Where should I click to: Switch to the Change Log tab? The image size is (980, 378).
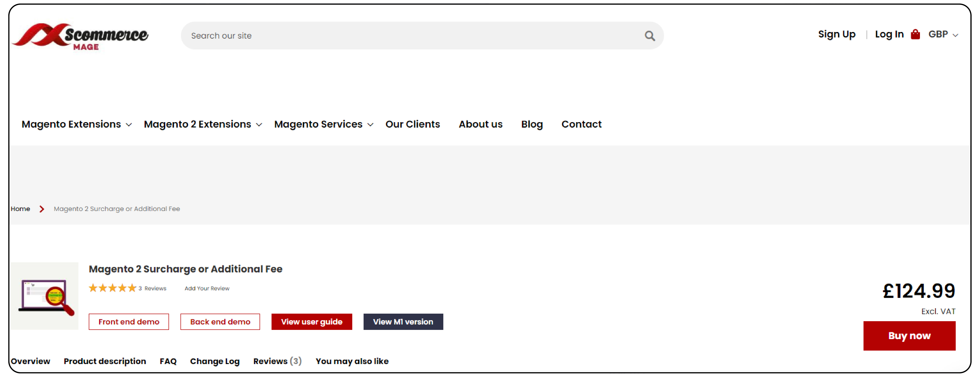pyautogui.click(x=215, y=361)
